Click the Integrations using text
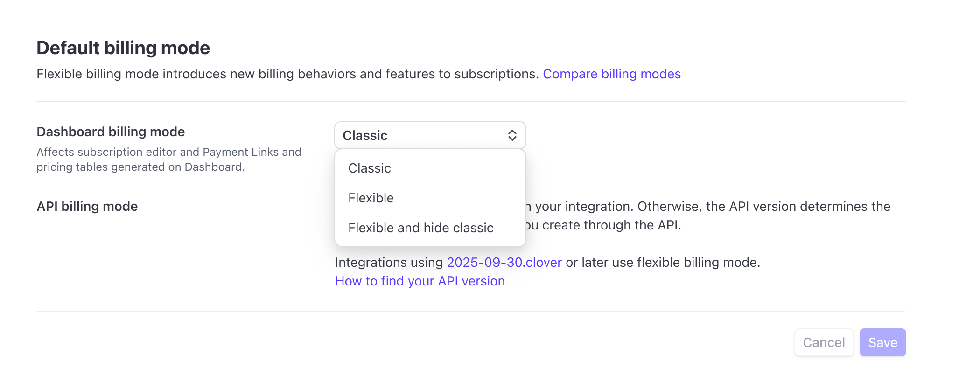The image size is (980, 389). pyautogui.click(x=389, y=262)
